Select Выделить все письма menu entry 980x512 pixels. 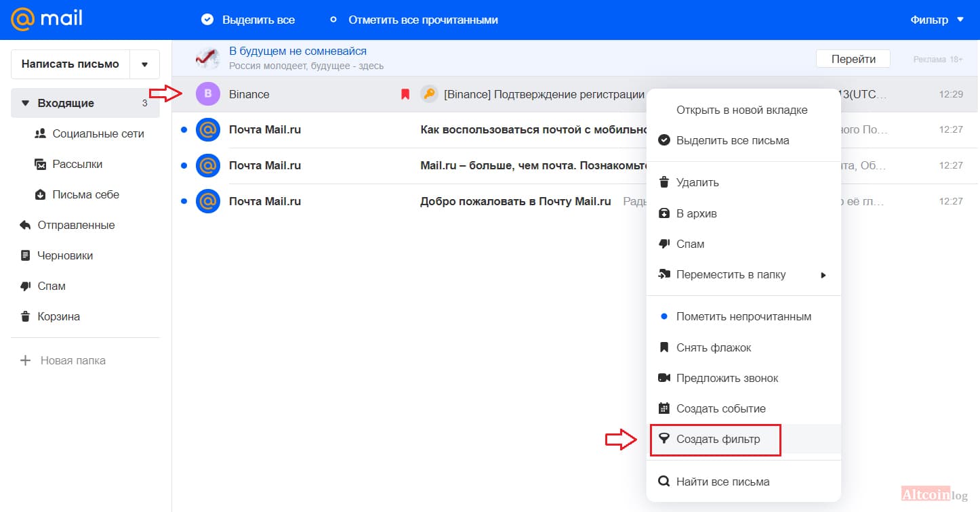743,140
